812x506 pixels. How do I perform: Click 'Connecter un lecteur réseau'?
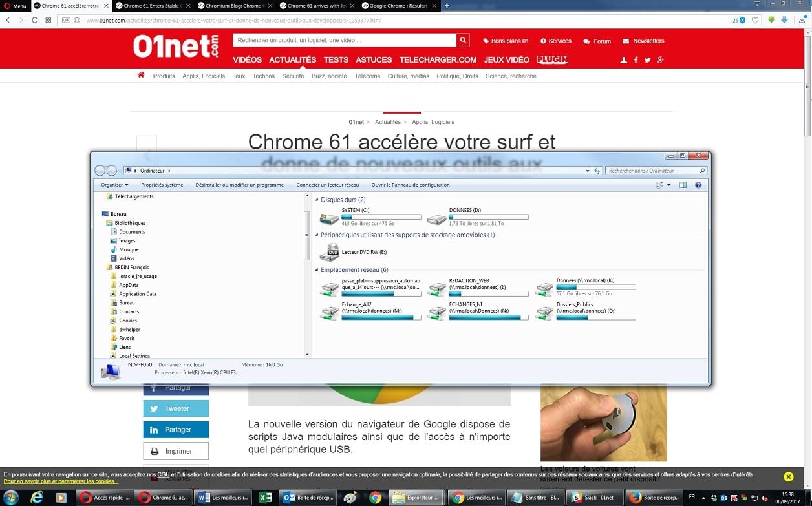[x=327, y=185]
